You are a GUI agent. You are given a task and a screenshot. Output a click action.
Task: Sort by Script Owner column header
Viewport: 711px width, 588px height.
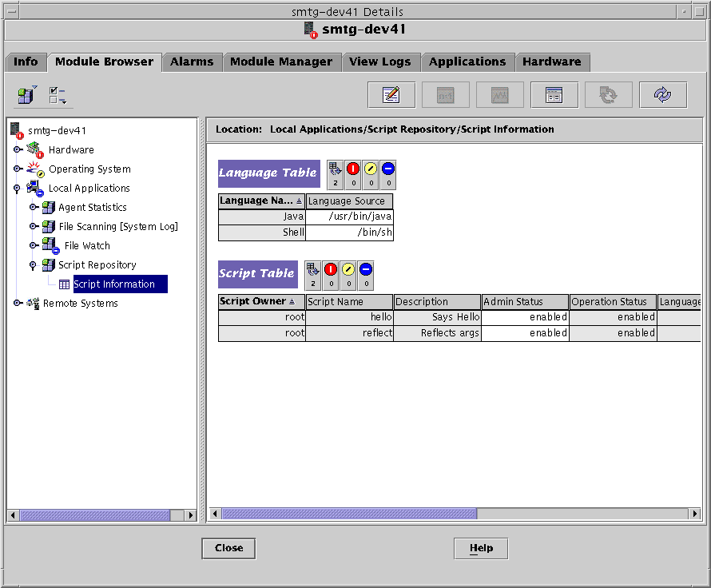[x=261, y=301]
